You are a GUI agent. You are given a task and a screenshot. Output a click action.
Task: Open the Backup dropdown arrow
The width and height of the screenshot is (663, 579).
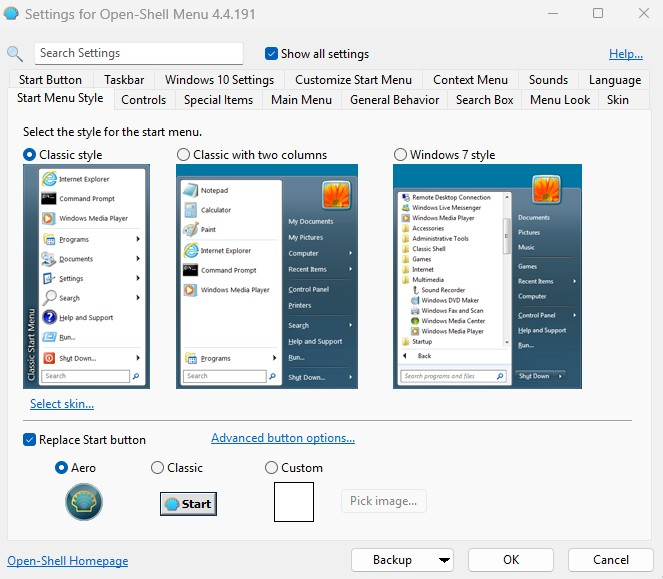point(444,560)
